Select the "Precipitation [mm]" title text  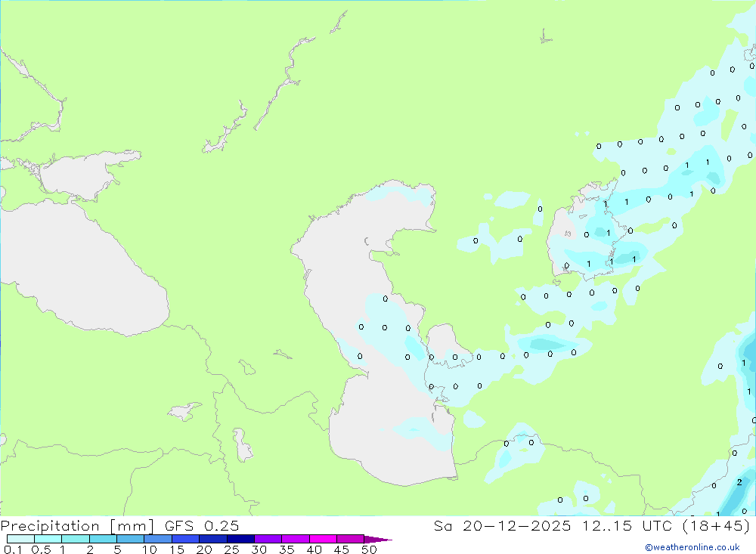point(77,526)
